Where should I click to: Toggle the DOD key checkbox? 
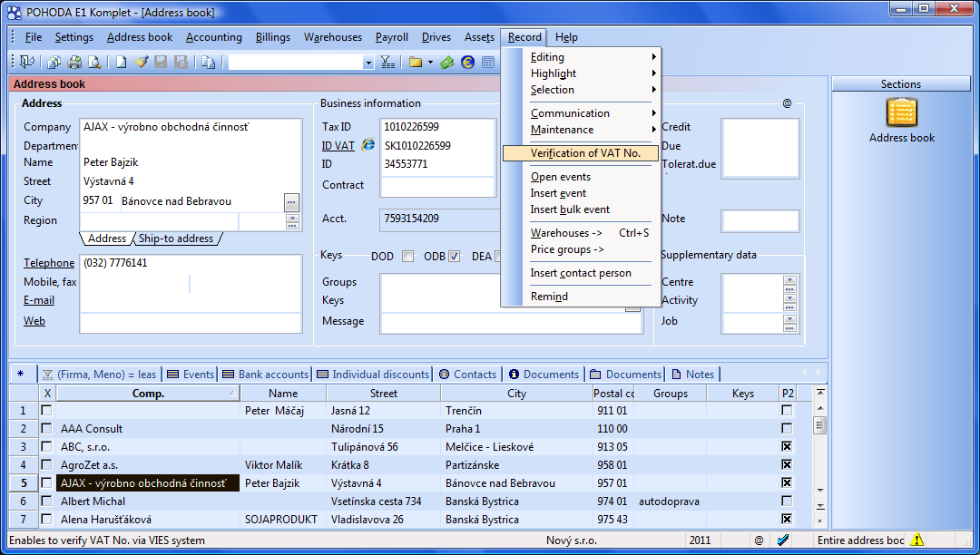pos(408,256)
